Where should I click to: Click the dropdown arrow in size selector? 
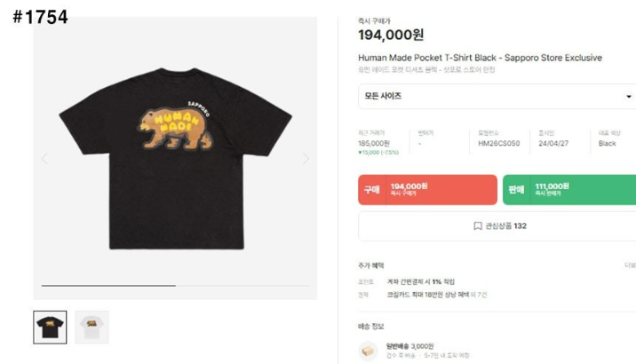pos(628,97)
